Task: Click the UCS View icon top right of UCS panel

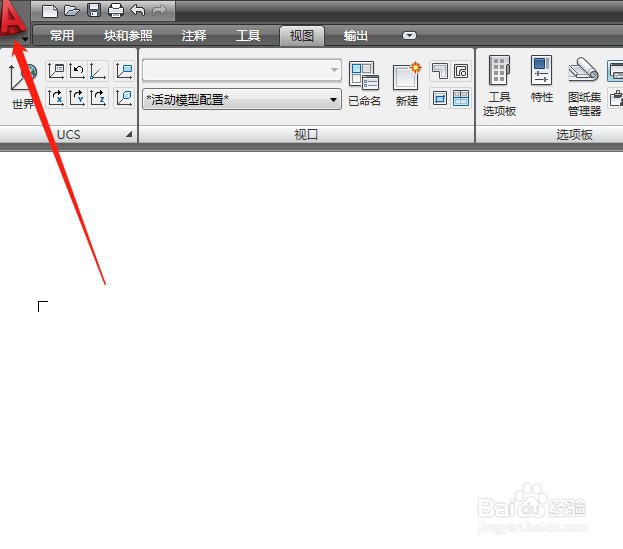Action: click(x=124, y=72)
